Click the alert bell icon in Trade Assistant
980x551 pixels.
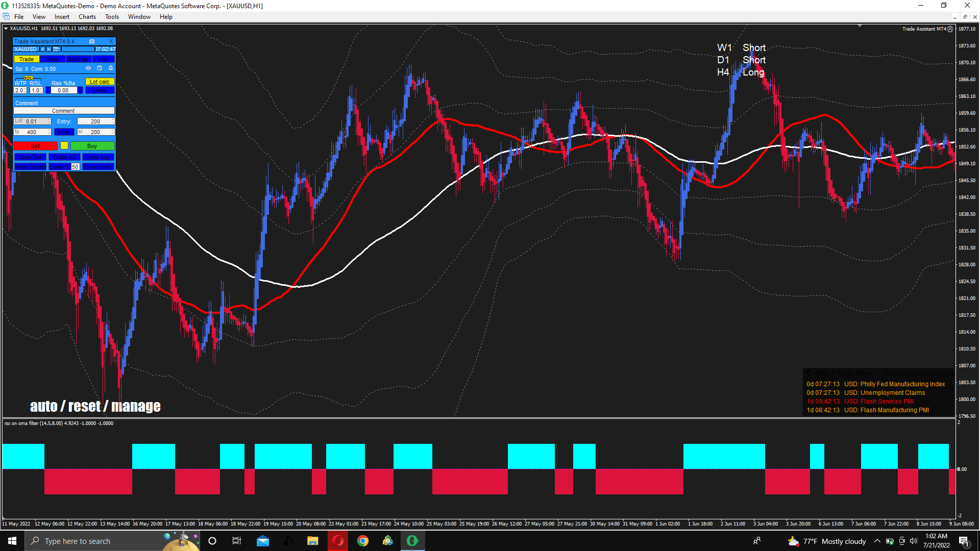(111, 68)
